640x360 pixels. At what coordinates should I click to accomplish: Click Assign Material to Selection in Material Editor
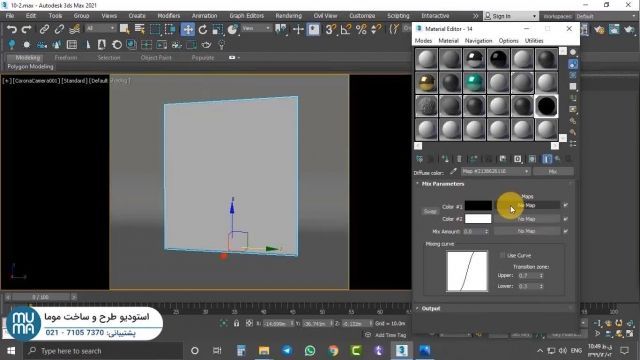445,159
